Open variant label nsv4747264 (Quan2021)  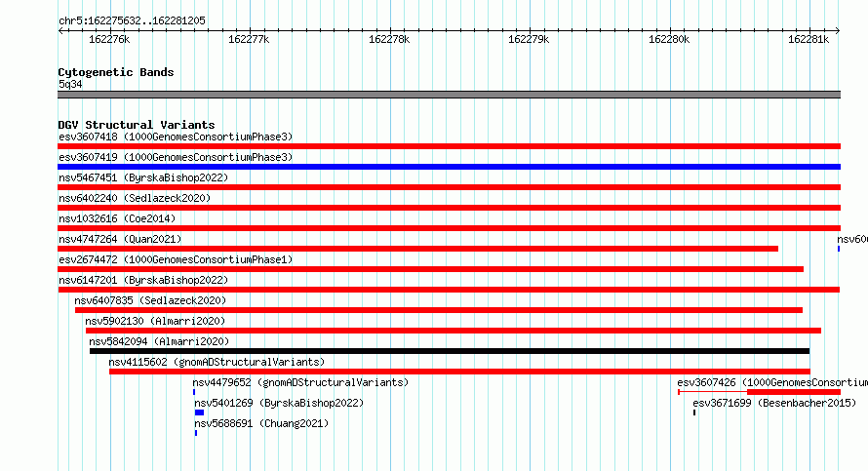(x=120, y=239)
